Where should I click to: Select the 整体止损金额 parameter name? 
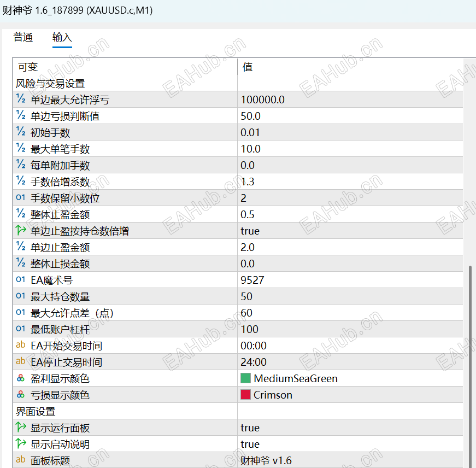60,264
